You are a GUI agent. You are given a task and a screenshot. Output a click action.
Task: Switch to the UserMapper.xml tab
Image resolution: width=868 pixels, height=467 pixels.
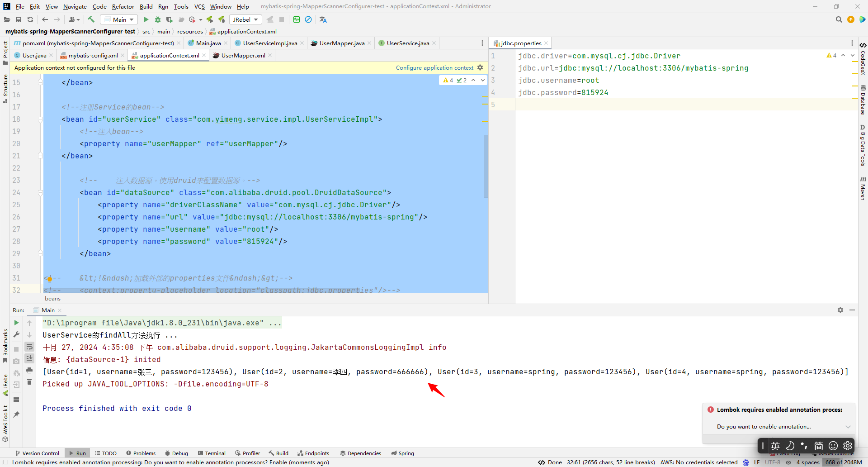(243, 55)
